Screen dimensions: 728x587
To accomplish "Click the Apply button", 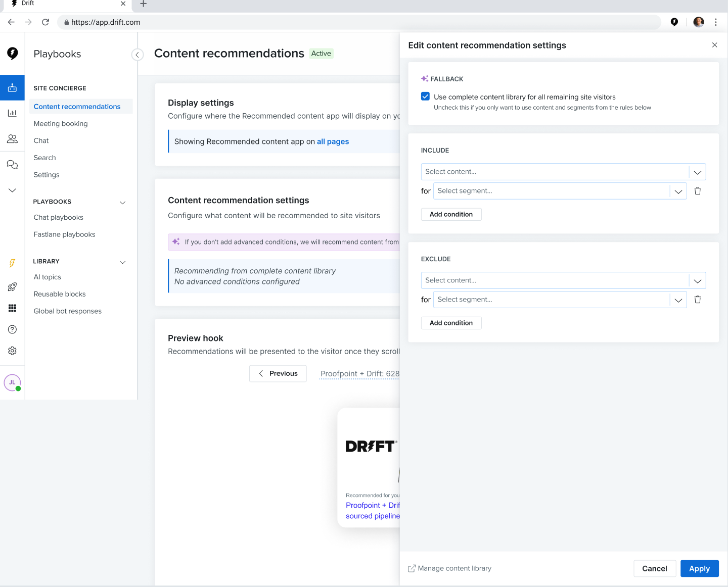I will click(699, 568).
